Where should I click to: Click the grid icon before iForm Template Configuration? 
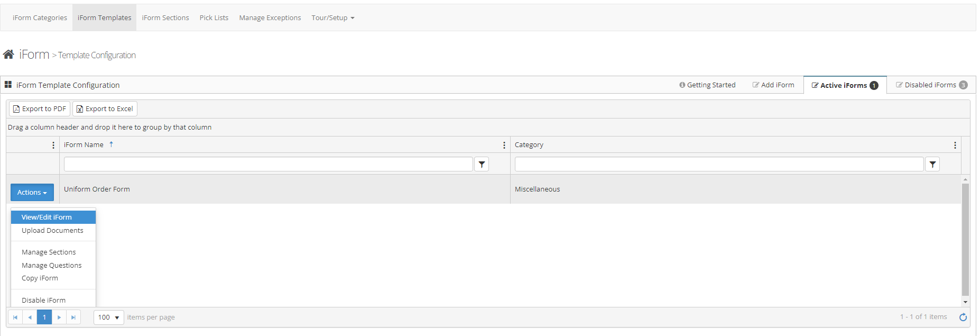pyautogui.click(x=8, y=84)
